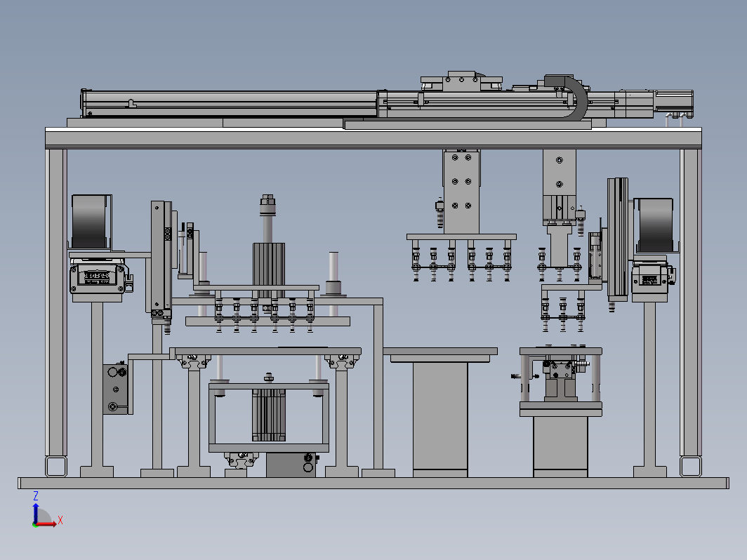Select the left vertical frame column

click(x=55, y=302)
